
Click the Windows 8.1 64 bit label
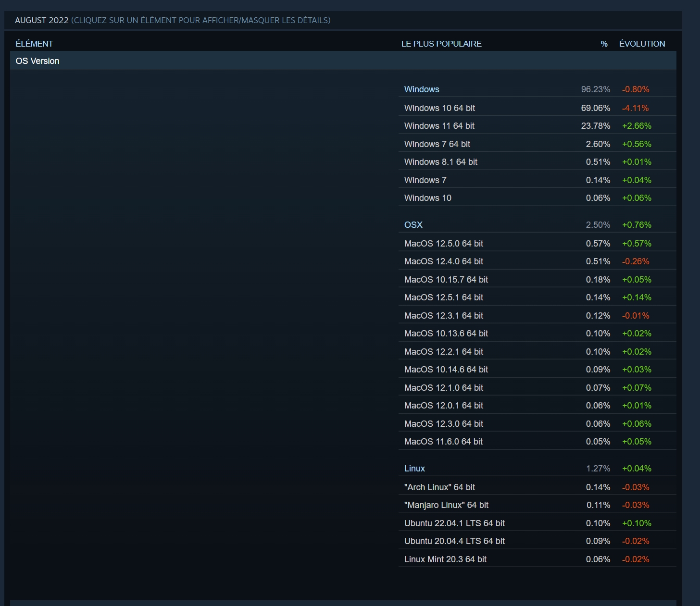tap(441, 162)
